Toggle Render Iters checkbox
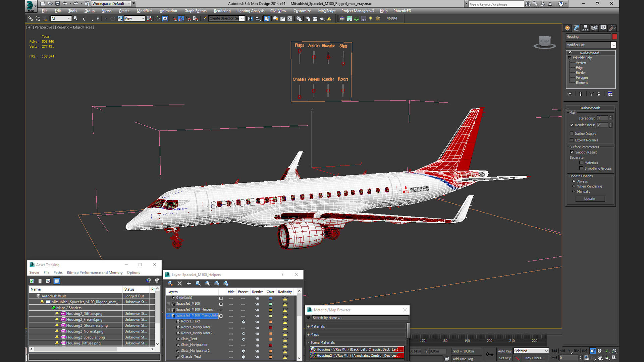Screen dimensions: 644x362 click(x=572, y=125)
